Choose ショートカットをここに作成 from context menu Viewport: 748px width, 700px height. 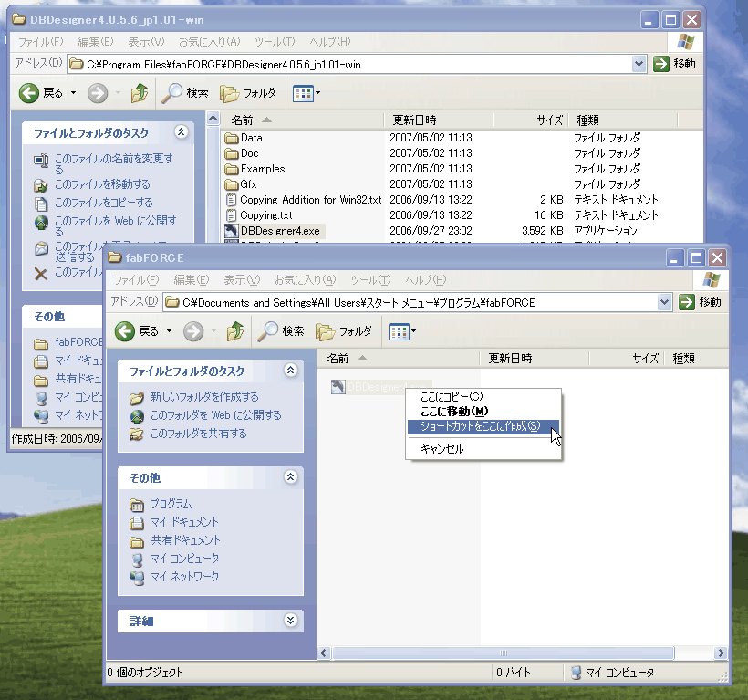(x=483, y=427)
